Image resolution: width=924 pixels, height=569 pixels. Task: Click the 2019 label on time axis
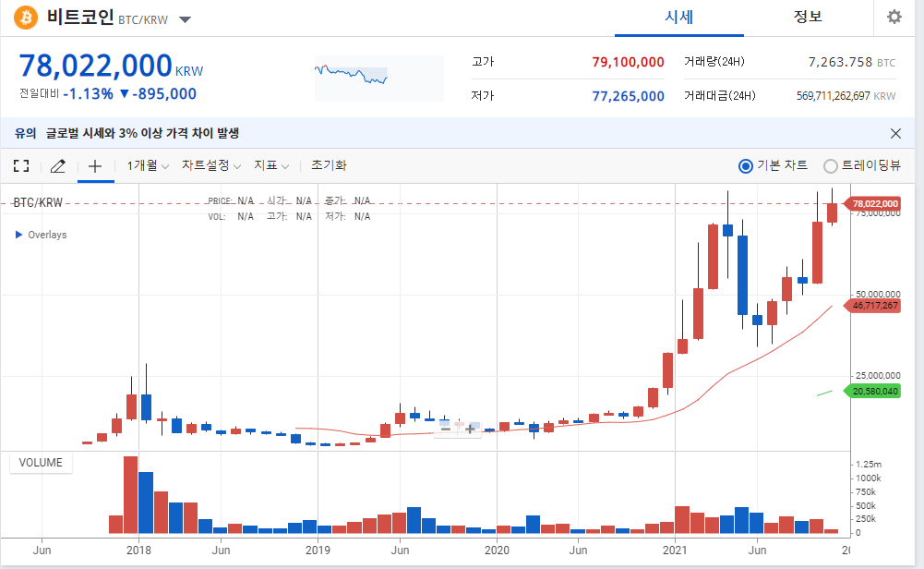318,551
